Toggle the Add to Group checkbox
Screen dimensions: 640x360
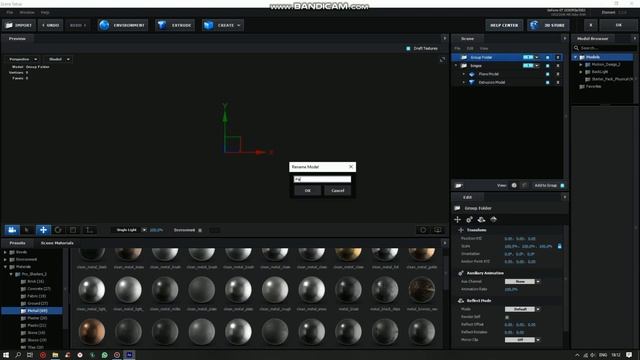(562, 186)
